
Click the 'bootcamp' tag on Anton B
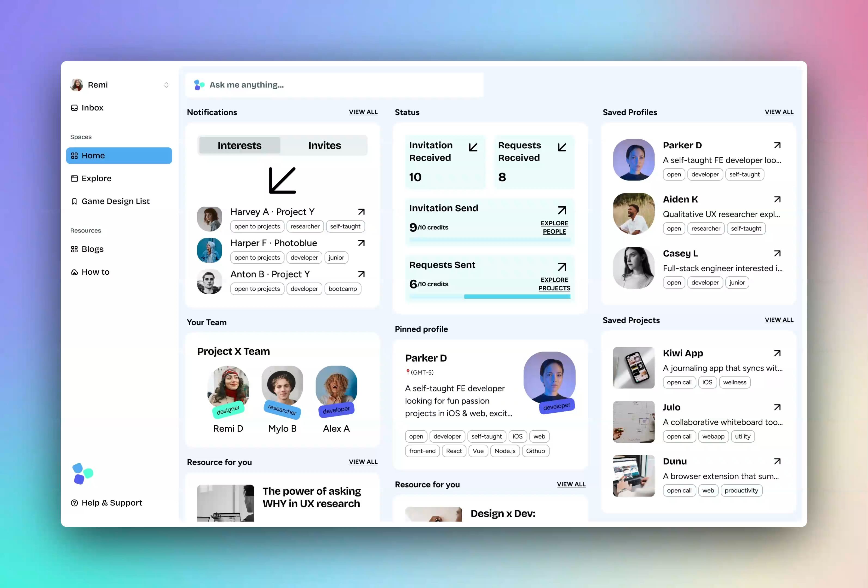click(343, 289)
